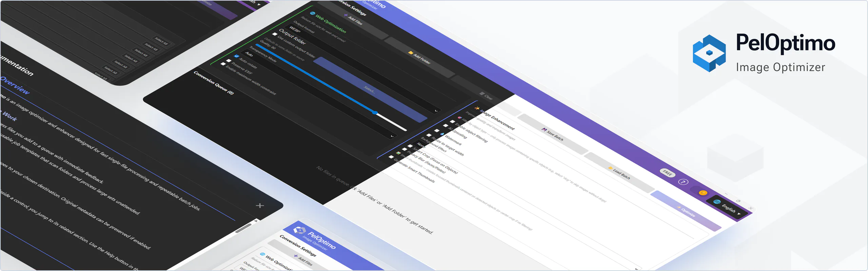Open Help via the question mark icon
The height and width of the screenshot is (271, 868).
683,182
